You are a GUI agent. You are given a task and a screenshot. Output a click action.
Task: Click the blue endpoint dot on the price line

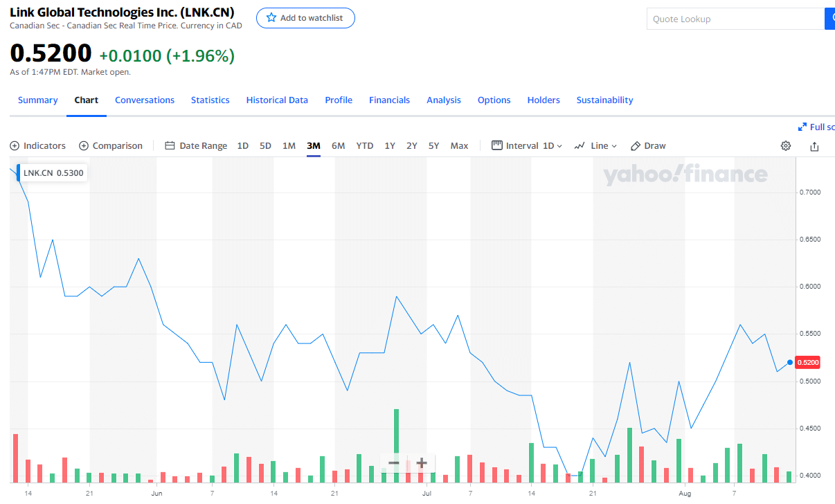(x=790, y=362)
